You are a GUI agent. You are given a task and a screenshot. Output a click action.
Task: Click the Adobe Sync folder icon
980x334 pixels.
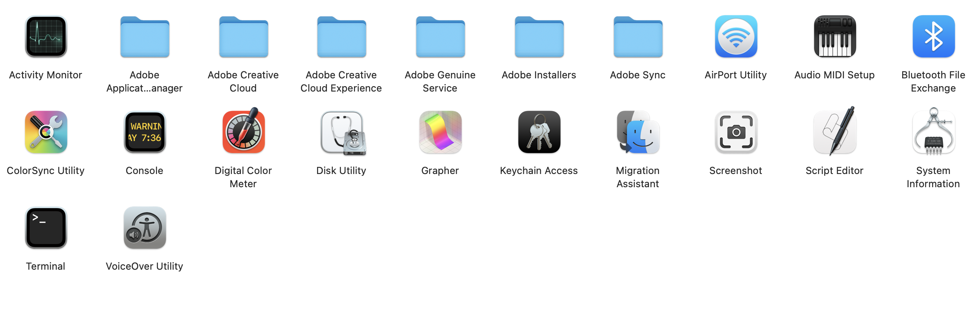(x=638, y=37)
